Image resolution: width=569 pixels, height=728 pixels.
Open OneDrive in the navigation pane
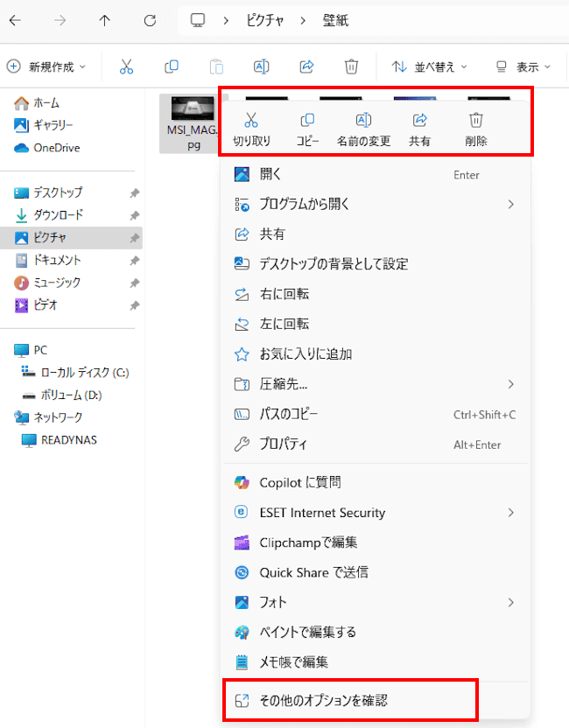coord(47,148)
